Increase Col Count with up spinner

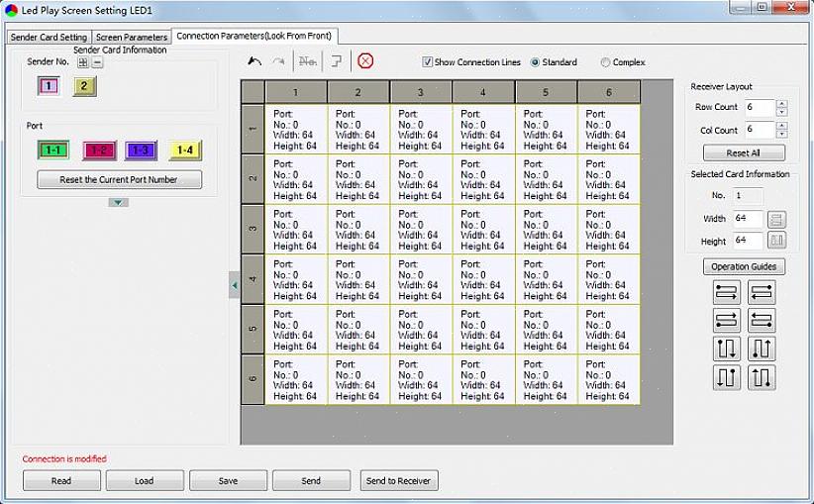781,126
